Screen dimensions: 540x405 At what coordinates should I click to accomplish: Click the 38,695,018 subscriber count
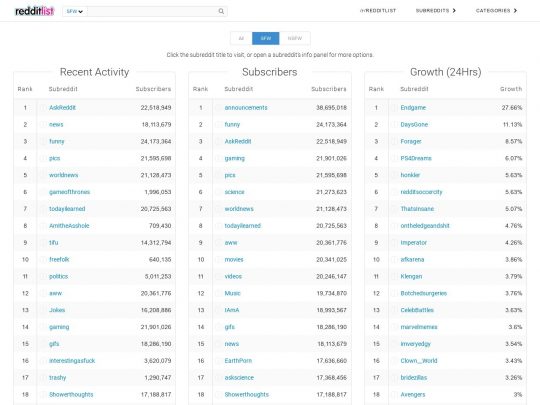pos(331,108)
